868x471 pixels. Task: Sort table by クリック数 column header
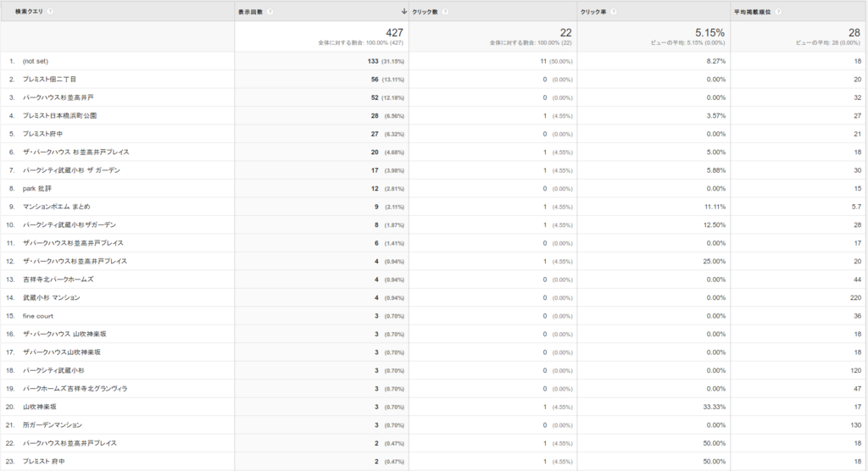pos(426,12)
